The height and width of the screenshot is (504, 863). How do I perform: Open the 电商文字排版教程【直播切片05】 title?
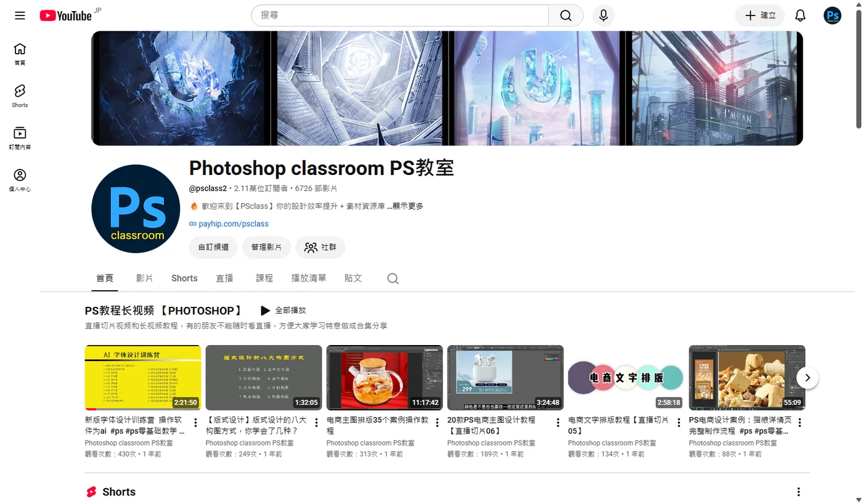pos(618,425)
